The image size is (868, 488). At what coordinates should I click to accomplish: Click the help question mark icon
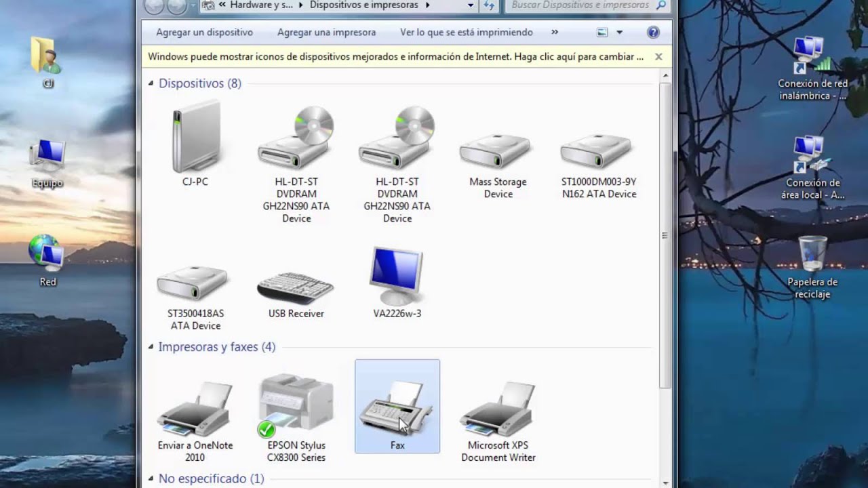coord(653,32)
